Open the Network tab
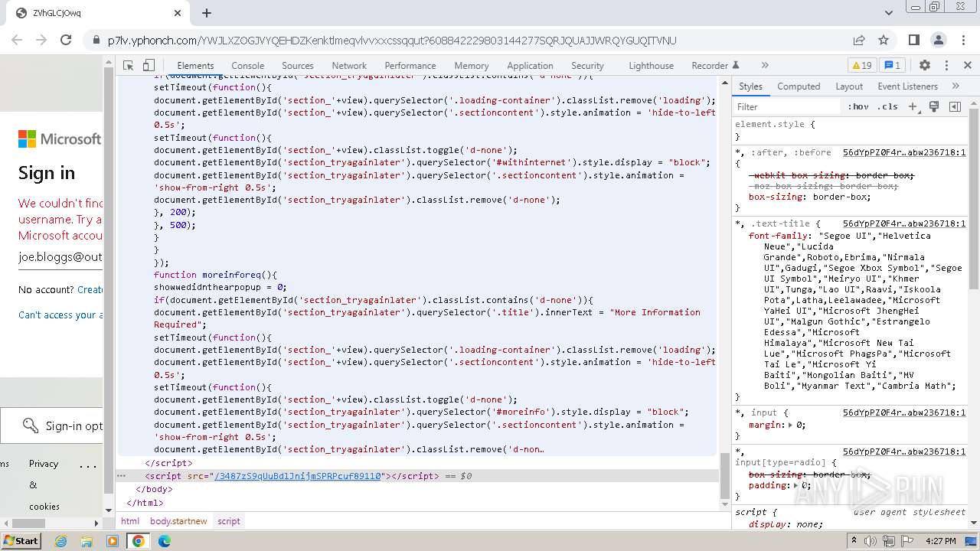Screen dimensions: 980x551 click(x=349, y=66)
